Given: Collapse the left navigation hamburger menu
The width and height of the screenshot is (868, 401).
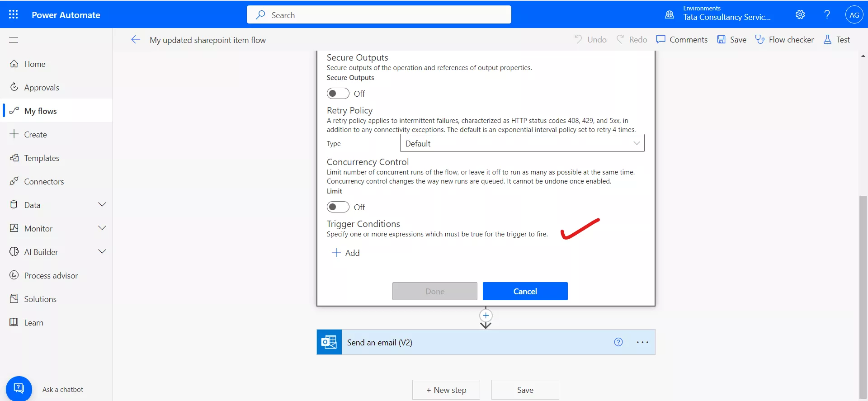Looking at the screenshot, I should coord(14,40).
